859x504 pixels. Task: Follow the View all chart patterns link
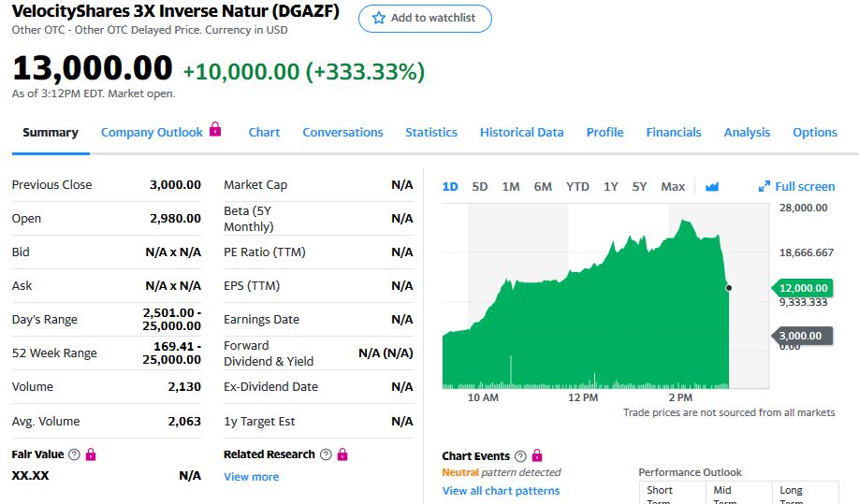[501, 491]
